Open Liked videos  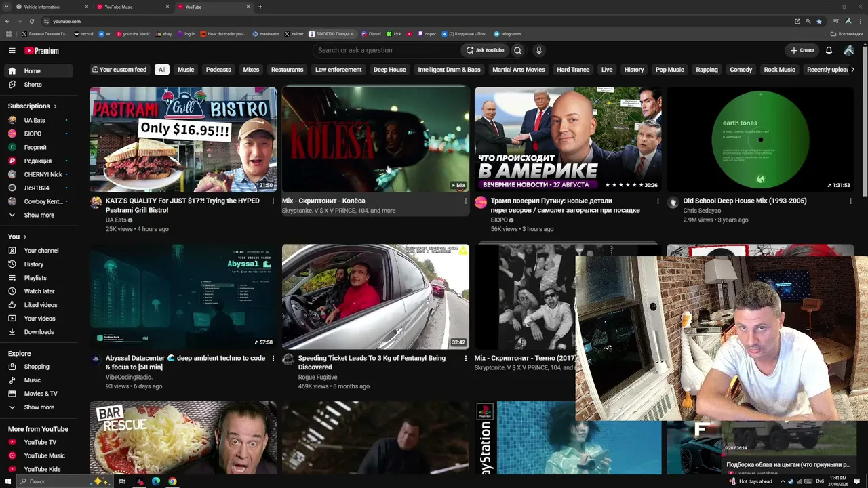click(x=37, y=305)
